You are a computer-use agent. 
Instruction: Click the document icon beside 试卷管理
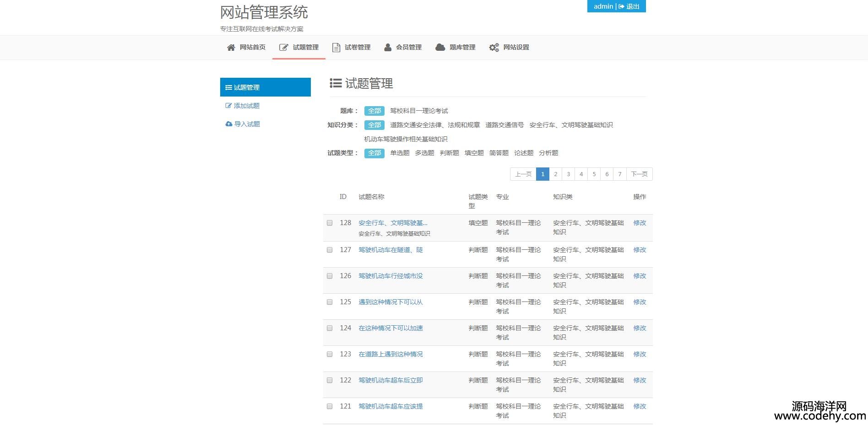click(336, 48)
